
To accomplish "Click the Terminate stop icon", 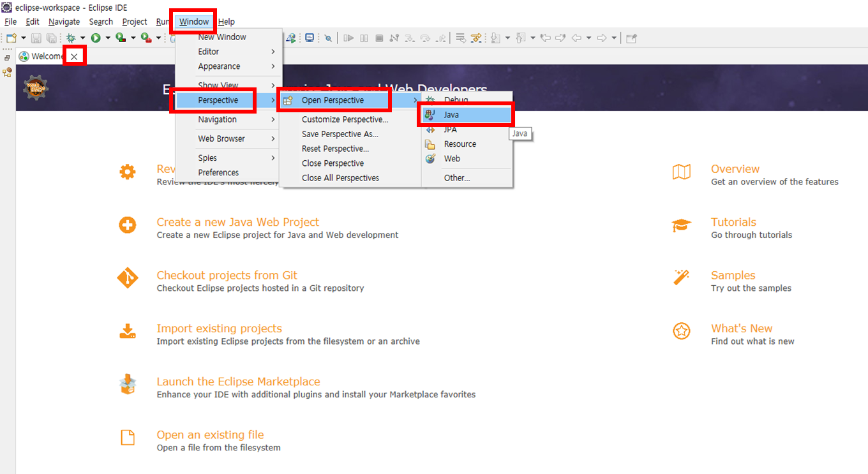I will 379,38.
